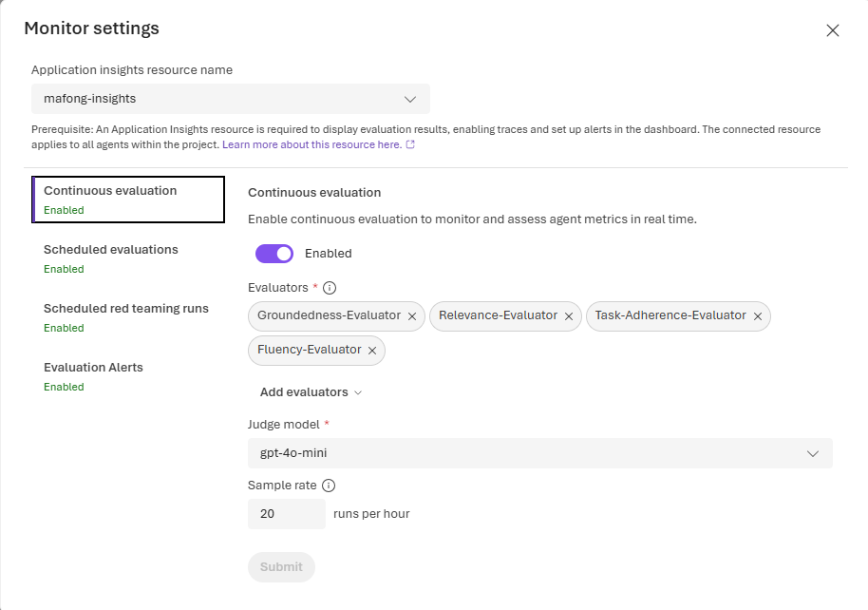Viewport: 868px width, 610px height.
Task: Remove the Relevance-Evaluator chip
Action: 569,315
